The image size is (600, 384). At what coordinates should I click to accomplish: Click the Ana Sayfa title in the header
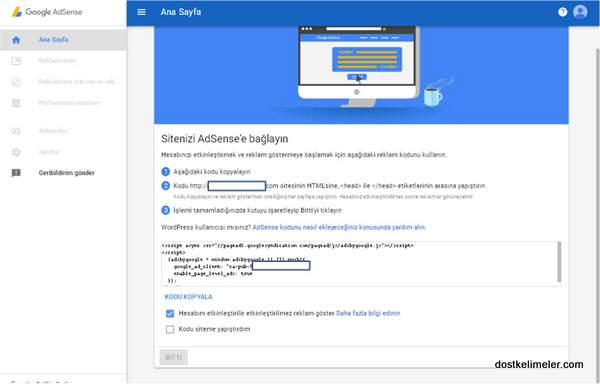point(181,12)
